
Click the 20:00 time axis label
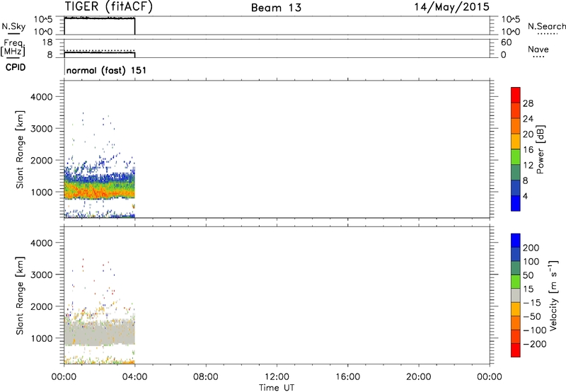[419, 377]
